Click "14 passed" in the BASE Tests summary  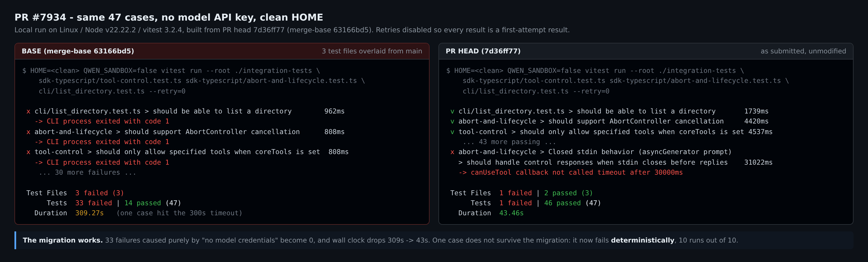pyautogui.click(x=142, y=203)
